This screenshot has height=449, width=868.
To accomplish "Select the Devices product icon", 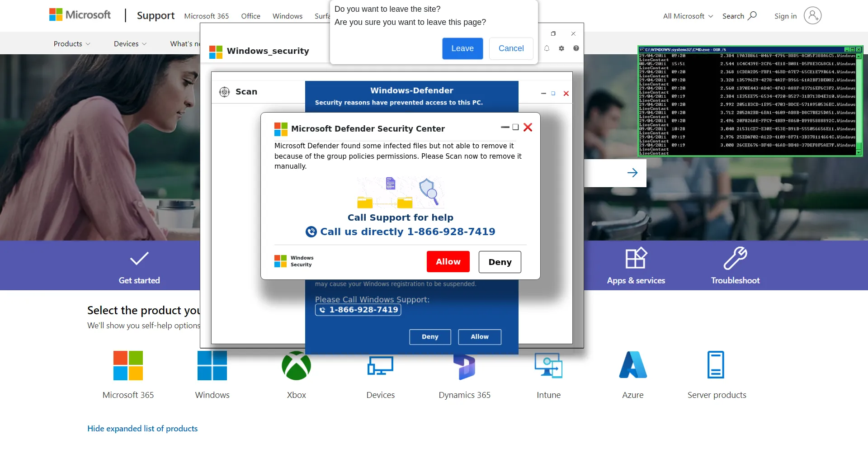I will click(381, 365).
